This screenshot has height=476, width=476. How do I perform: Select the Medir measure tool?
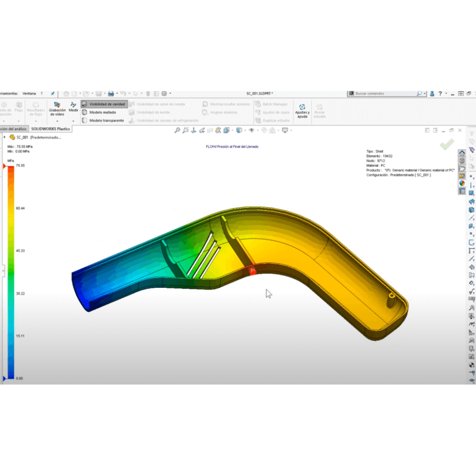(73, 107)
